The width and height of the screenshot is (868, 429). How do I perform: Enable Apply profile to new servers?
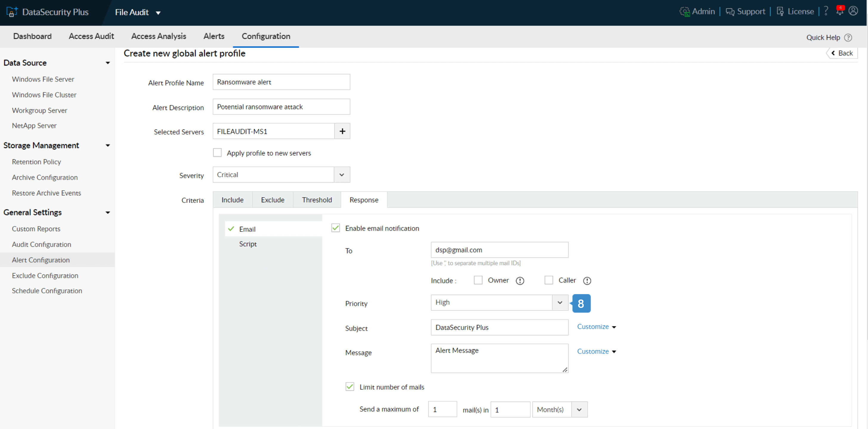pos(217,153)
